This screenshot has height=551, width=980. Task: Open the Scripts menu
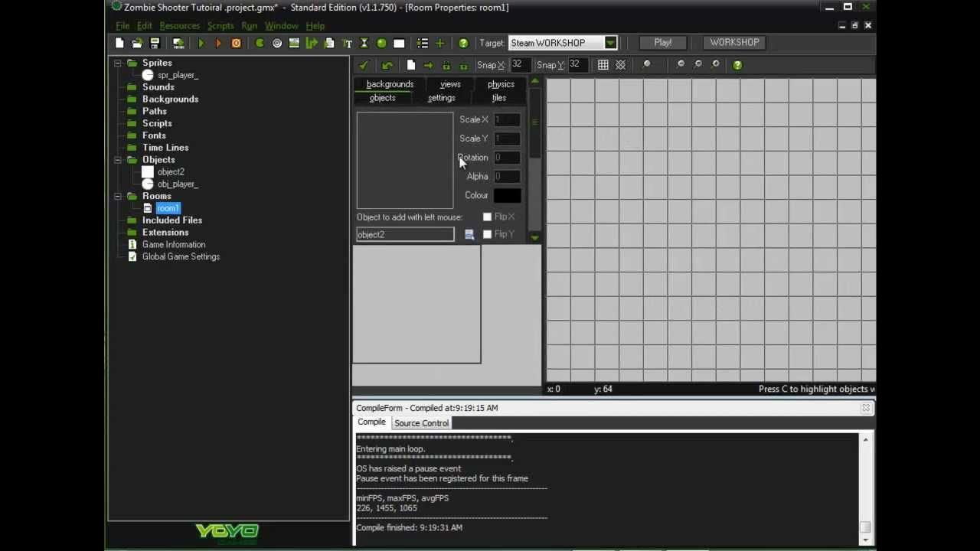[x=220, y=26]
